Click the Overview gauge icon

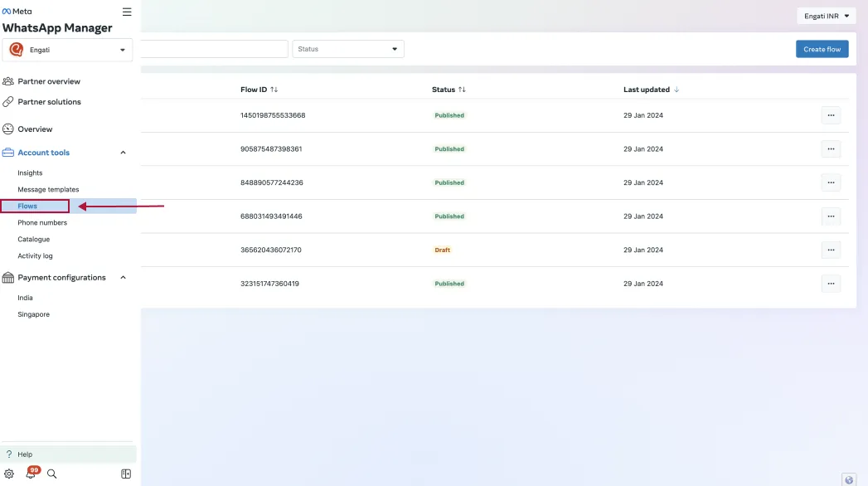[7, 129]
